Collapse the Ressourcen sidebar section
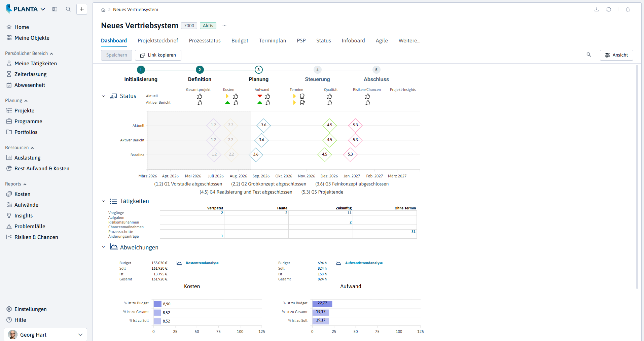This screenshot has width=644, height=341. click(32, 148)
